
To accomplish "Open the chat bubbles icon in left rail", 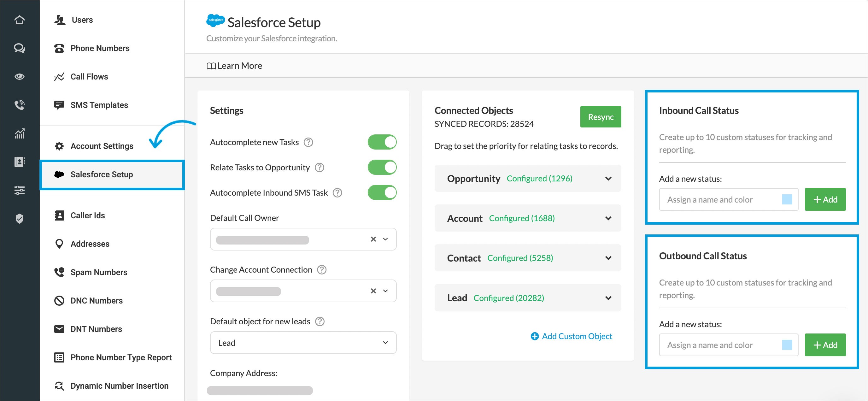I will click(x=20, y=48).
